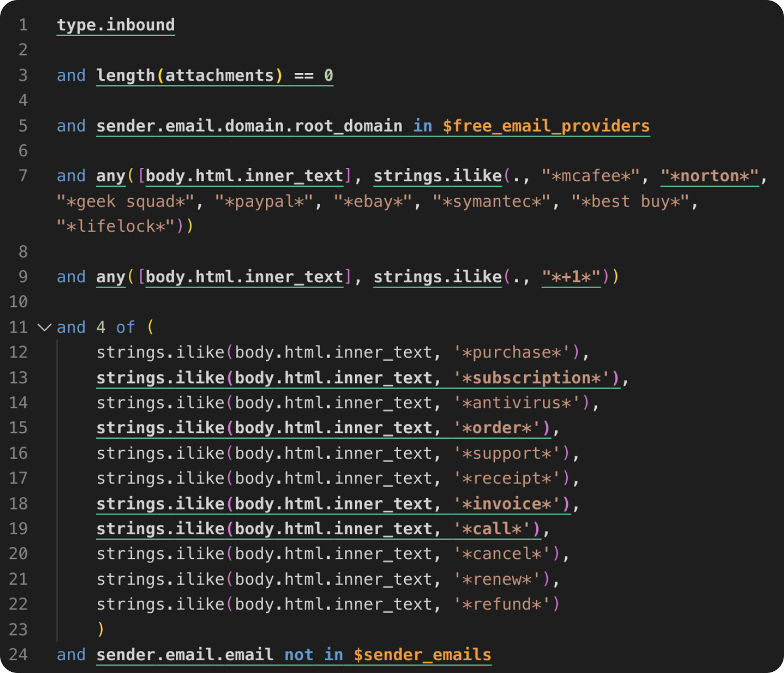The image size is (784, 673).
Task: Click the fold chevron beside line 11
Action: [x=44, y=327]
